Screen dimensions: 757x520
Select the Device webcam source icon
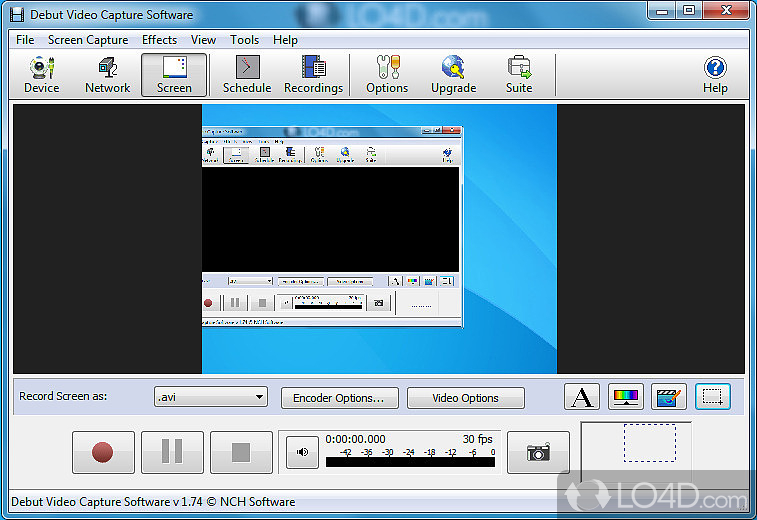coord(41,75)
